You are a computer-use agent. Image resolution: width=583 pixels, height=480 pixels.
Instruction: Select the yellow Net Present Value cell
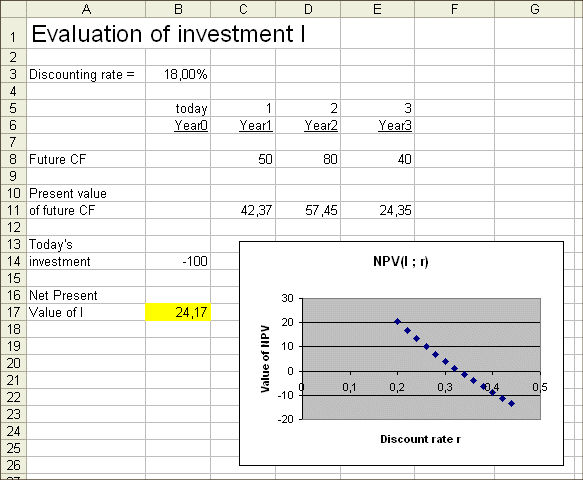tap(178, 312)
